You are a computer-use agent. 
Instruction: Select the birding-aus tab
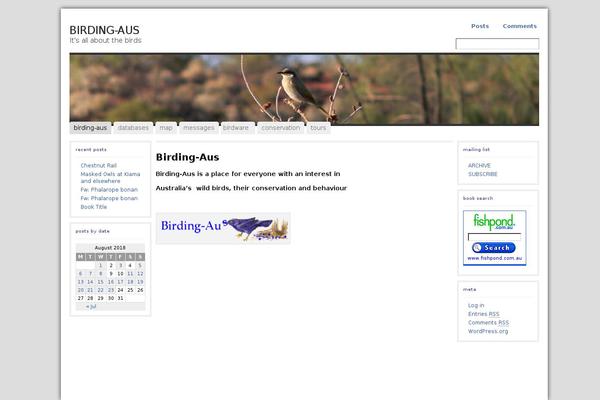[90, 128]
